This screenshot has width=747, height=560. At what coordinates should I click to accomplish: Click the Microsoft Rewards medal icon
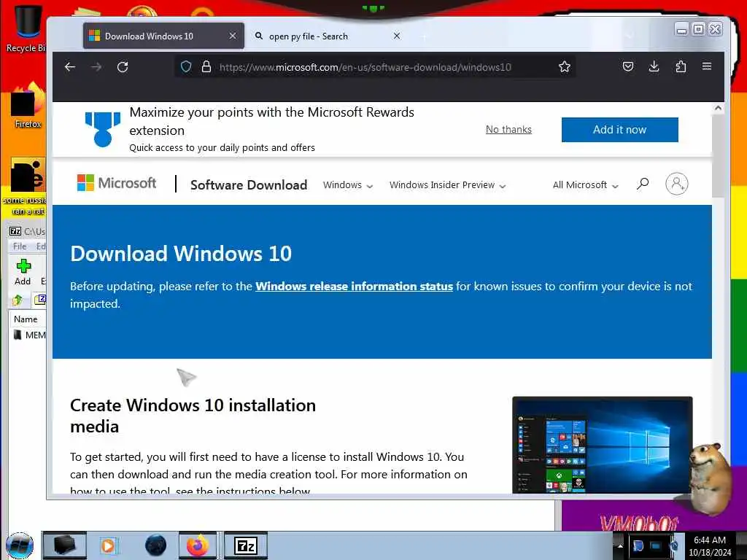[x=102, y=129]
